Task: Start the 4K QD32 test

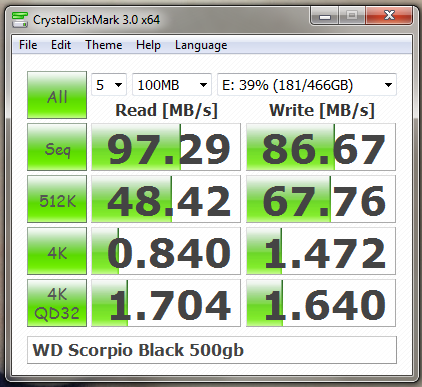Action: (57, 303)
